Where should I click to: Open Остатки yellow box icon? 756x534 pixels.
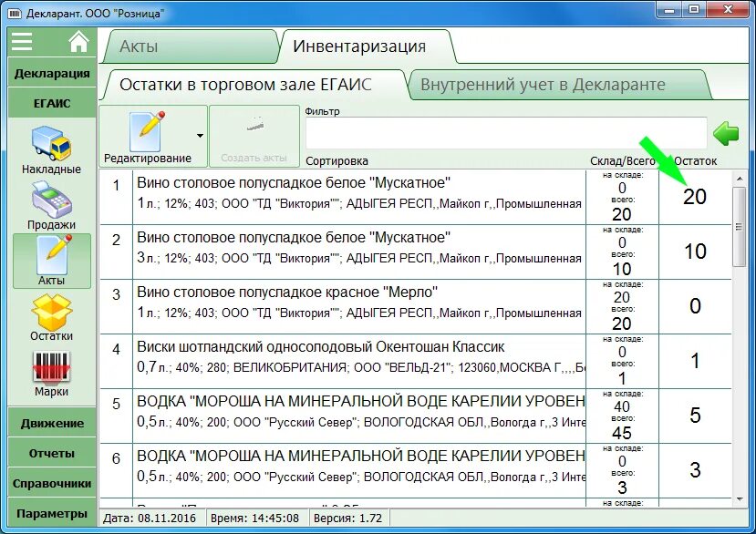pyautogui.click(x=52, y=313)
